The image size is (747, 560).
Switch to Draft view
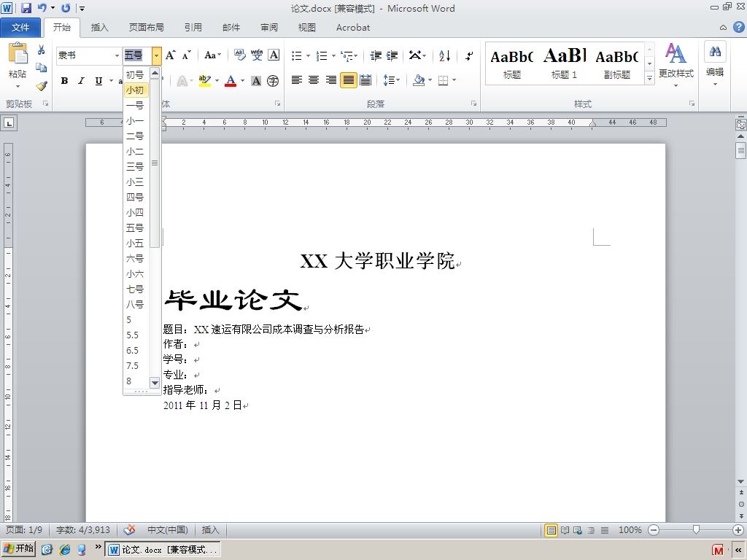point(605,530)
